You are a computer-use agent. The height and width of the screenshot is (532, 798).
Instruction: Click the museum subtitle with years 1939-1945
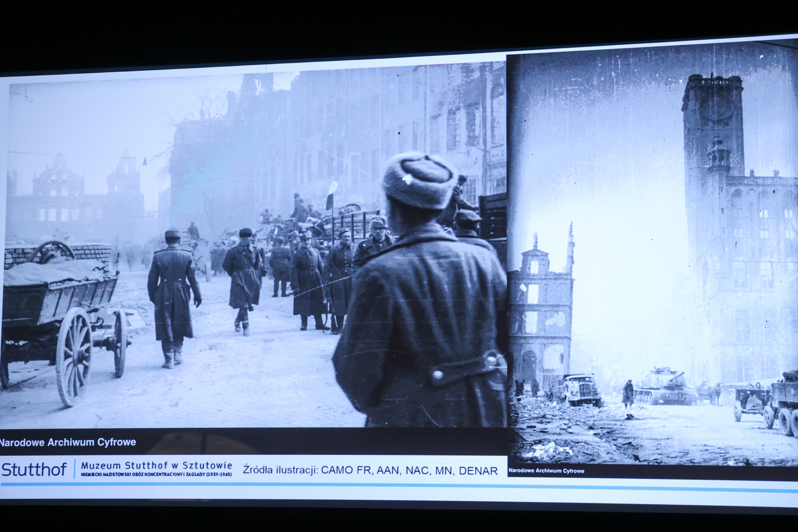156,475
